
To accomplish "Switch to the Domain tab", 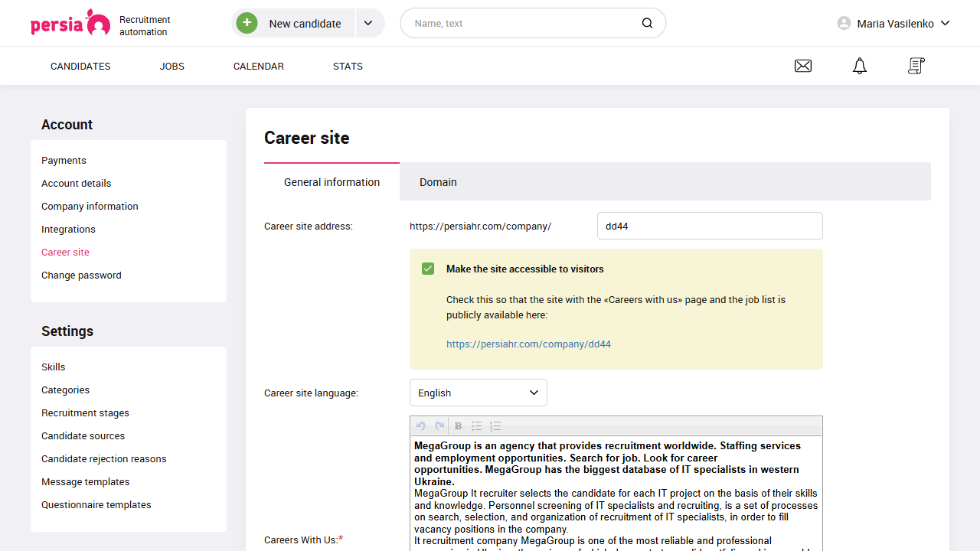I will (x=438, y=182).
